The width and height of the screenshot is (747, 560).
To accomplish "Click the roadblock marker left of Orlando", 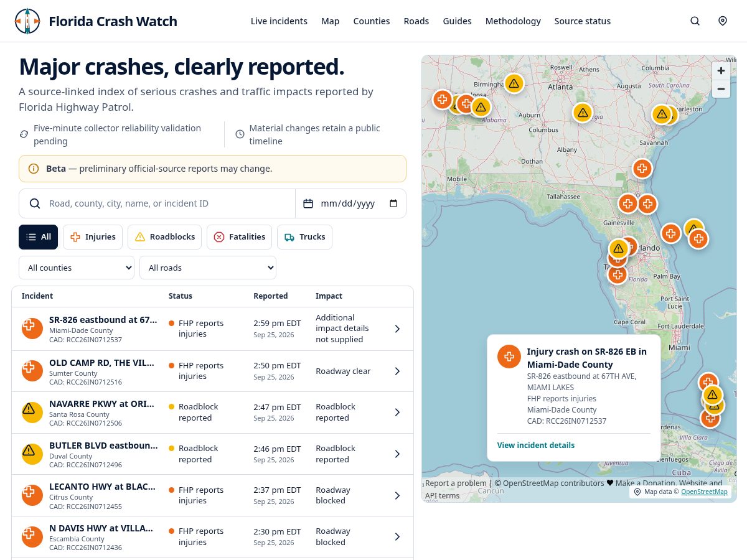I will click(618, 249).
